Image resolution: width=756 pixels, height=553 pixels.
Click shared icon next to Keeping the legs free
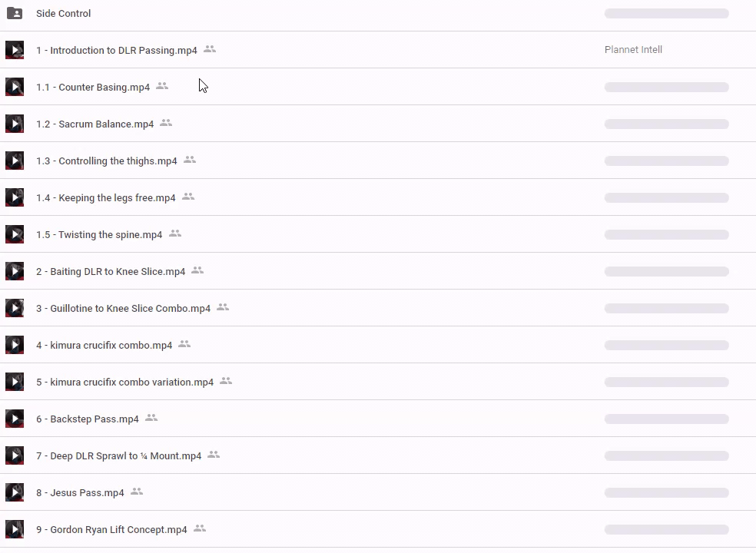tap(188, 197)
